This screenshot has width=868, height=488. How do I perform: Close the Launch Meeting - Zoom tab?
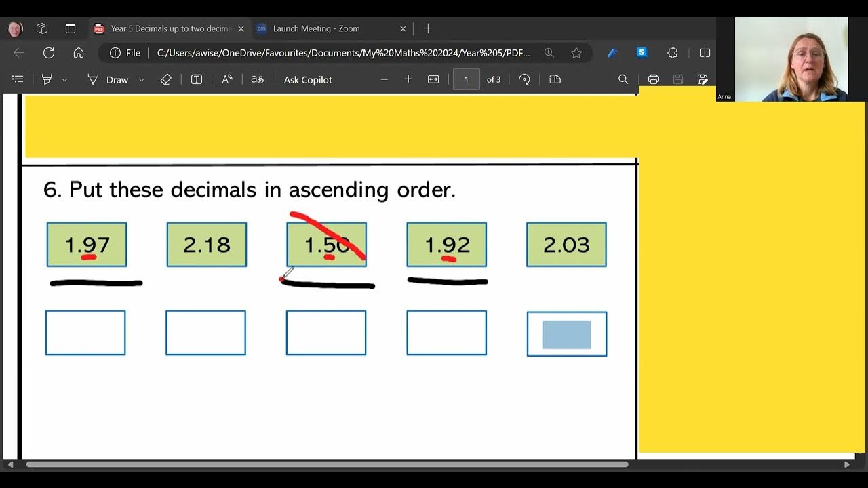click(403, 28)
